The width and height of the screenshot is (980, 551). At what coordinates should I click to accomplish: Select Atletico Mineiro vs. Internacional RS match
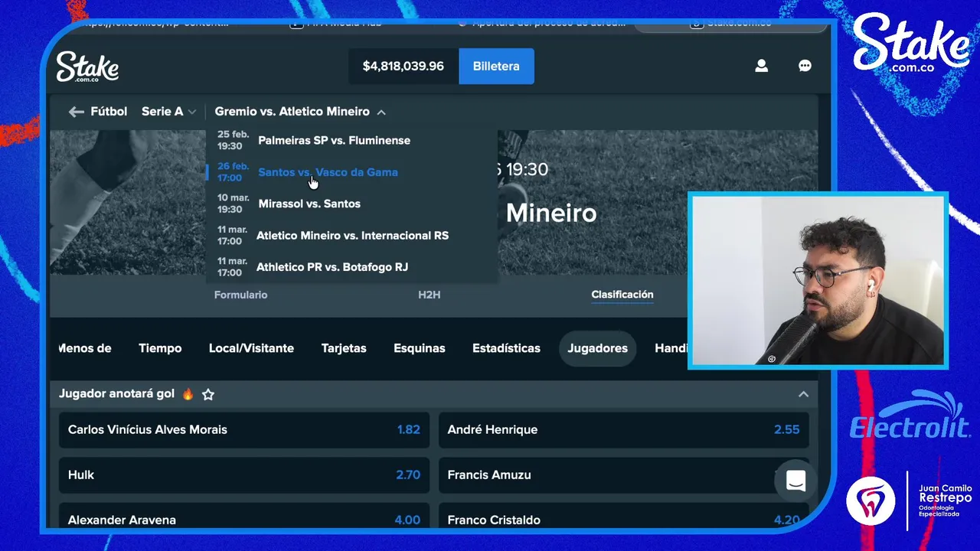tap(352, 235)
